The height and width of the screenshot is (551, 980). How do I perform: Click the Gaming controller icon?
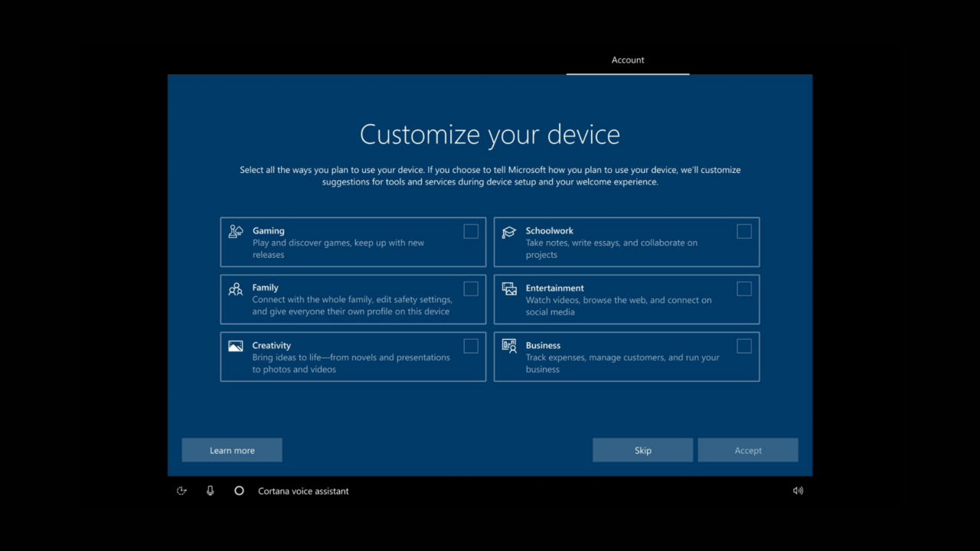[236, 231]
